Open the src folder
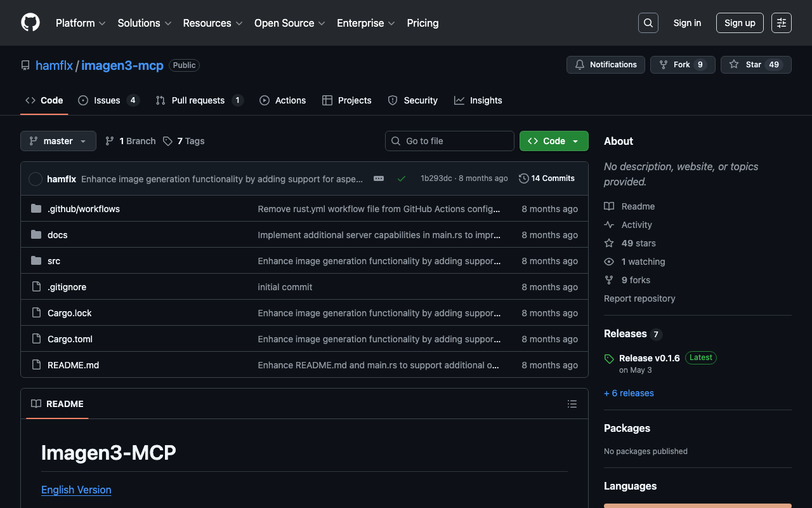 (x=54, y=261)
